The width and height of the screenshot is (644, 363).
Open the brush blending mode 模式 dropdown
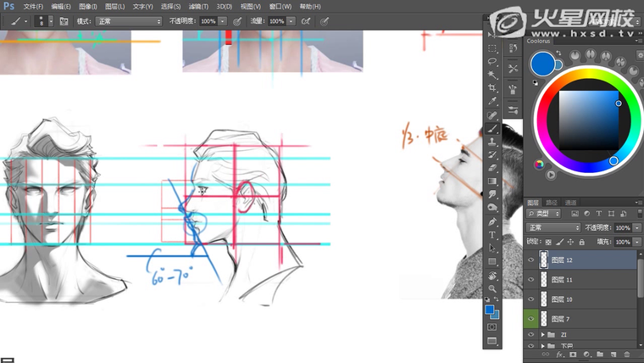coord(128,20)
